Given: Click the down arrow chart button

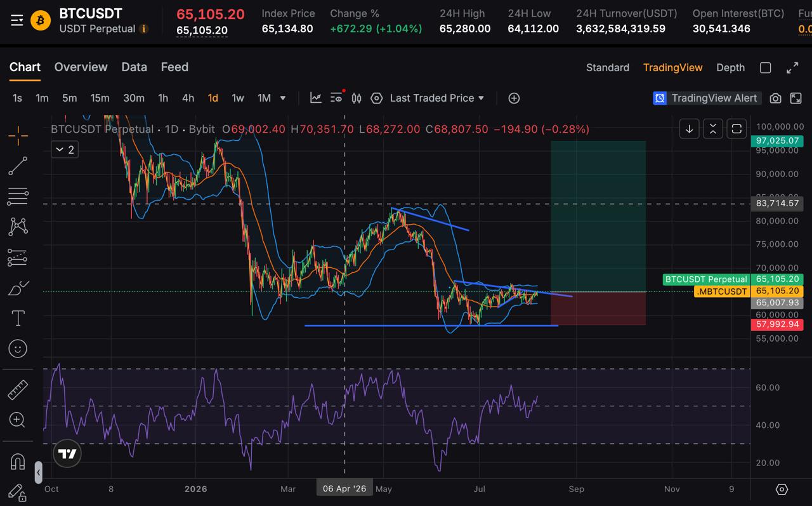Looking at the screenshot, I should (x=690, y=129).
